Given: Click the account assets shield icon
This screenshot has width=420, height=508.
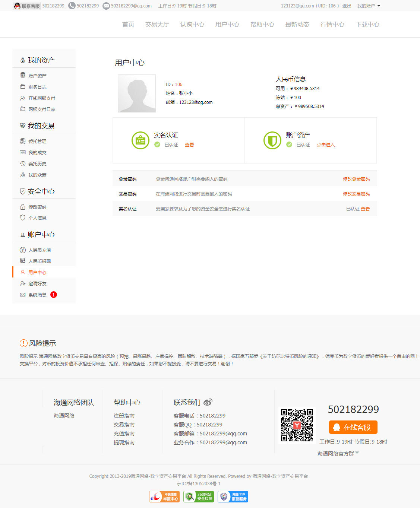Looking at the screenshot, I should click(x=272, y=140).
